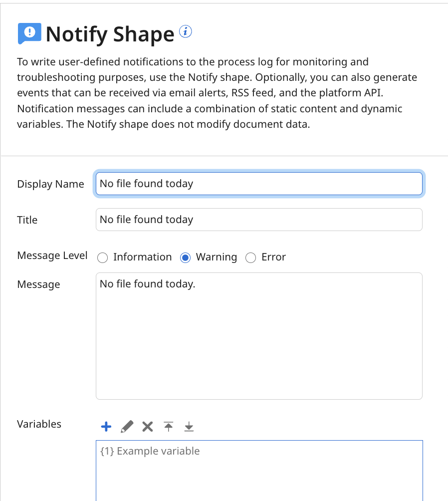Focus the Display Name input field
This screenshot has height=501, width=448.
coord(259,184)
